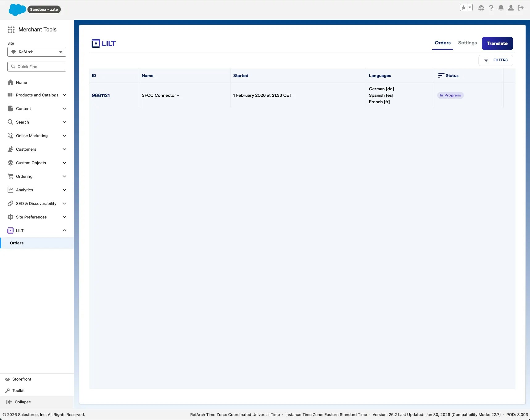Click the Collapse label
530x420 pixels.
pyautogui.click(x=23, y=402)
